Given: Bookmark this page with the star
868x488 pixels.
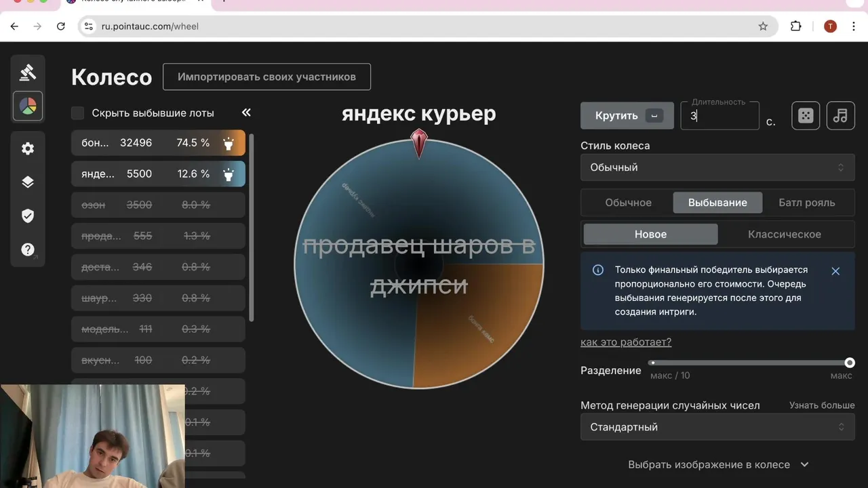Looking at the screenshot, I should pos(763,26).
